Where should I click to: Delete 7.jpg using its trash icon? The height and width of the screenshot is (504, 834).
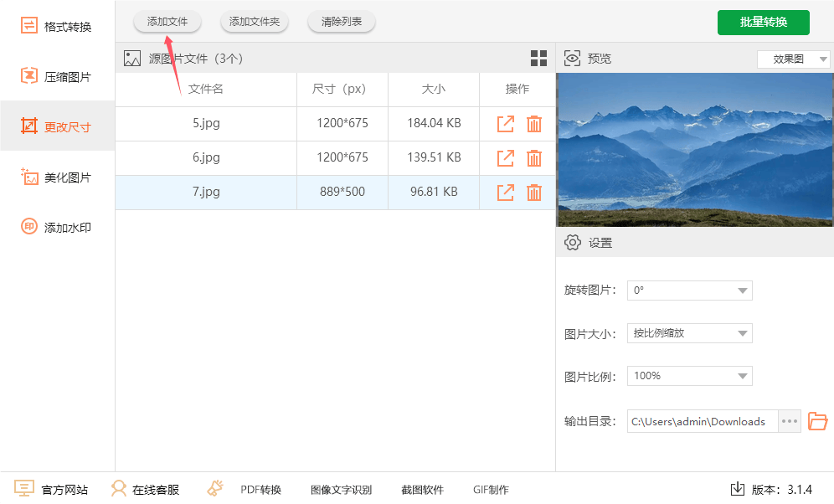point(534,192)
